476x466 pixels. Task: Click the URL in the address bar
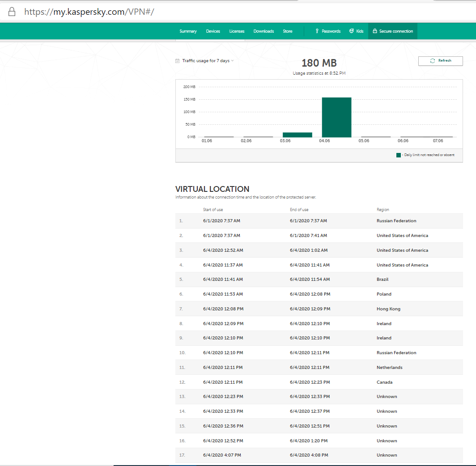pyautogui.click(x=89, y=12)
